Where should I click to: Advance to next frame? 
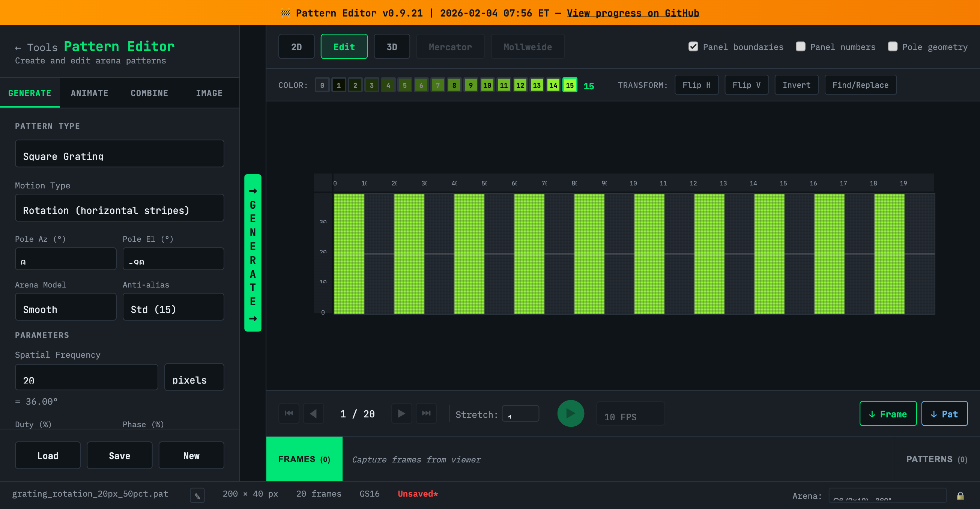tap(401, 413)
